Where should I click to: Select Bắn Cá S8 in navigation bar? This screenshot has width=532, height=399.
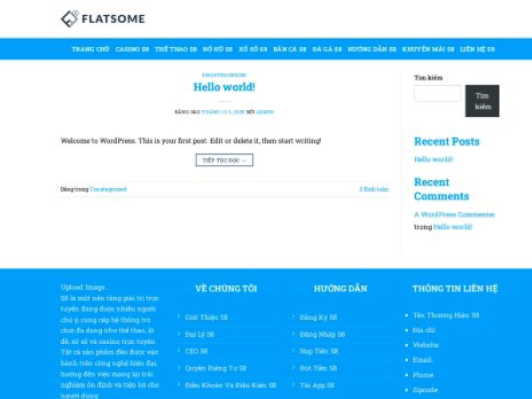coord(289,50)
